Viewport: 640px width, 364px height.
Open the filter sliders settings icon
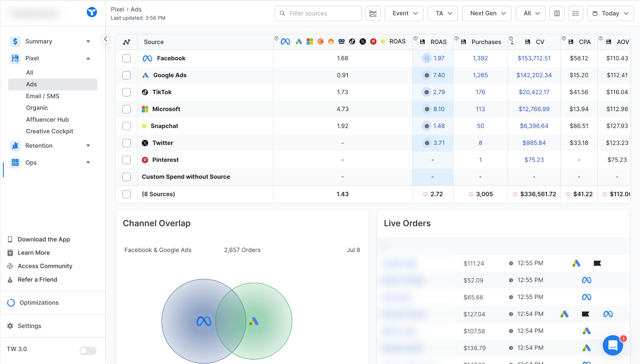575,13
